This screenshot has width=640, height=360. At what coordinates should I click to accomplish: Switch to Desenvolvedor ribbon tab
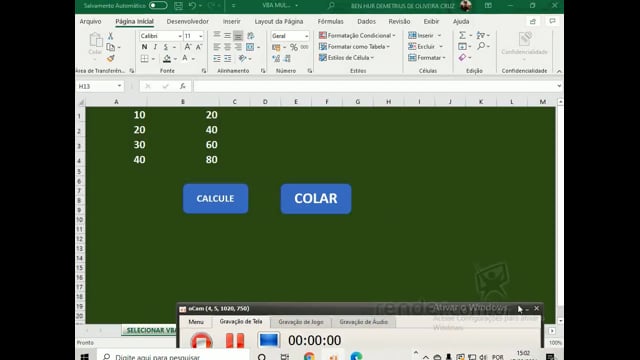[187, 21]
